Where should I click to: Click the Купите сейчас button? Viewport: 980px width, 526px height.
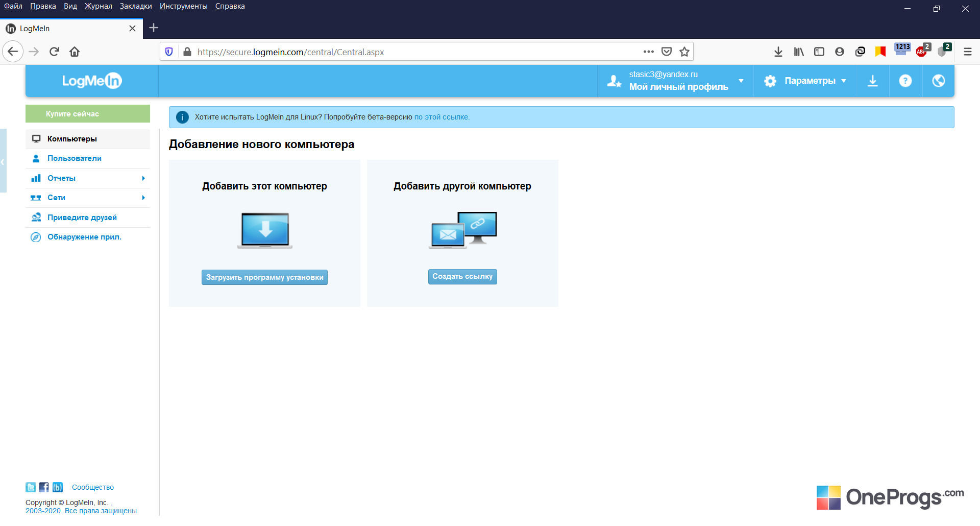[88, 114]
